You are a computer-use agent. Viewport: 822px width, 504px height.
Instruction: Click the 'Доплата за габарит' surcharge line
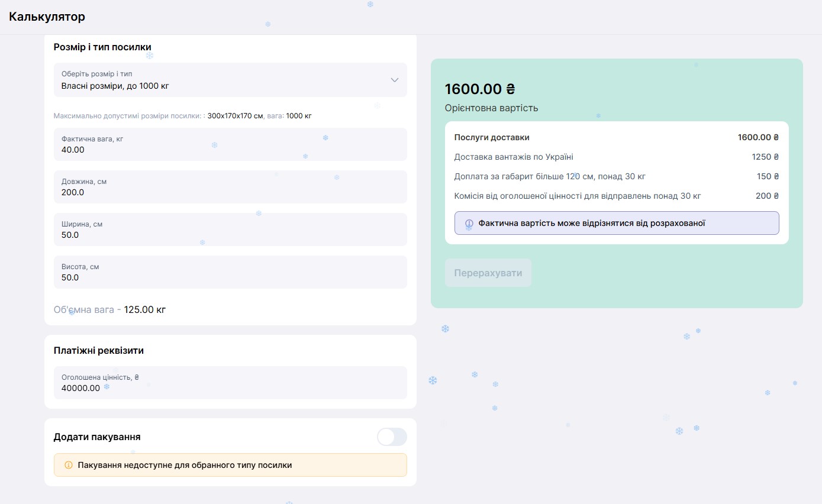click(549, 176)
